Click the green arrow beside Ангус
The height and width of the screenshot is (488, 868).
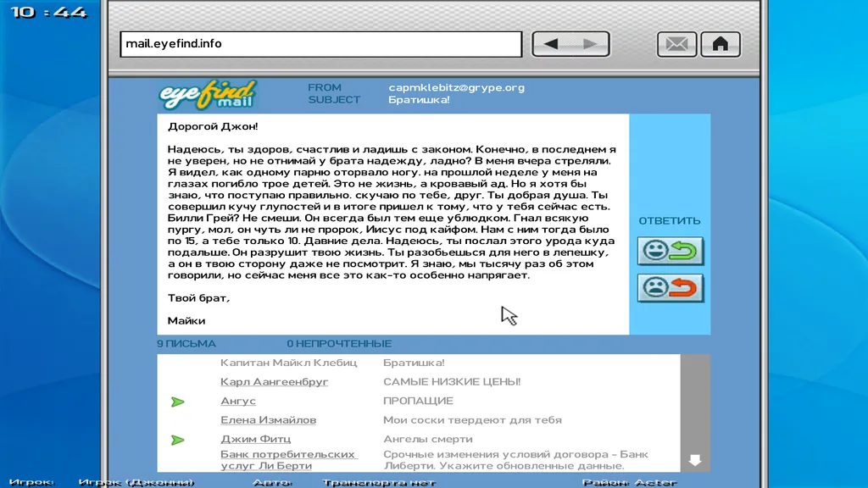(177, 402)
